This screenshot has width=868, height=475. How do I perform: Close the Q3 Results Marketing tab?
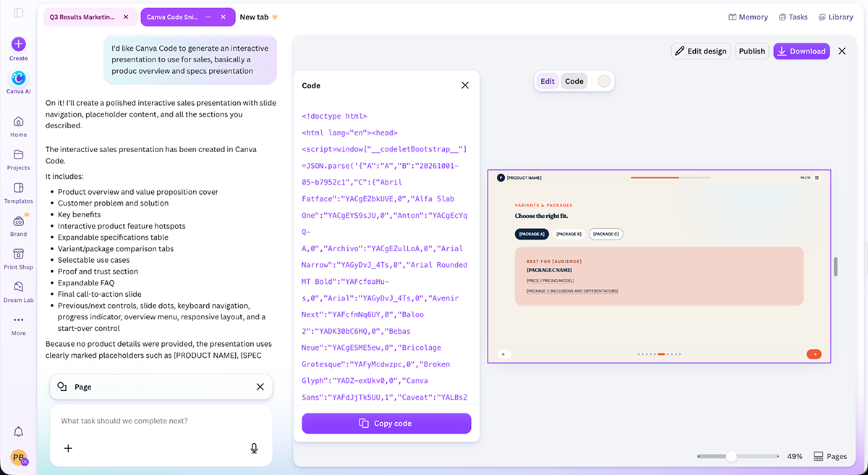pyautogui.click(x=126, y=17)
